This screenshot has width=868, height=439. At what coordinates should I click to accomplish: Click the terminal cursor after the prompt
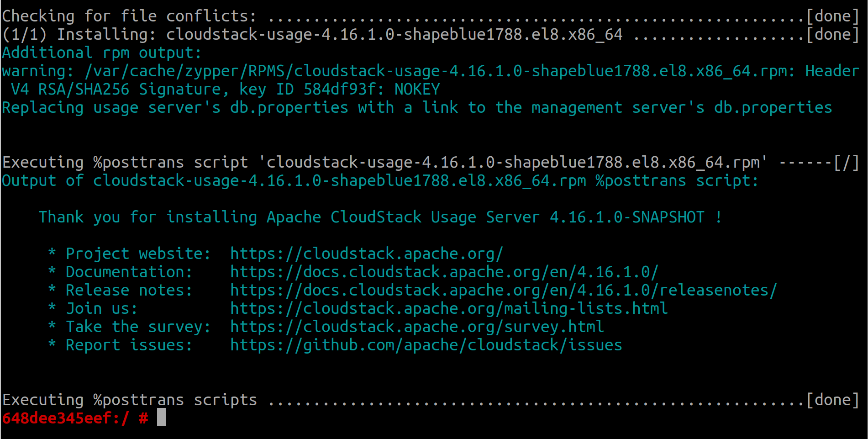162,418
